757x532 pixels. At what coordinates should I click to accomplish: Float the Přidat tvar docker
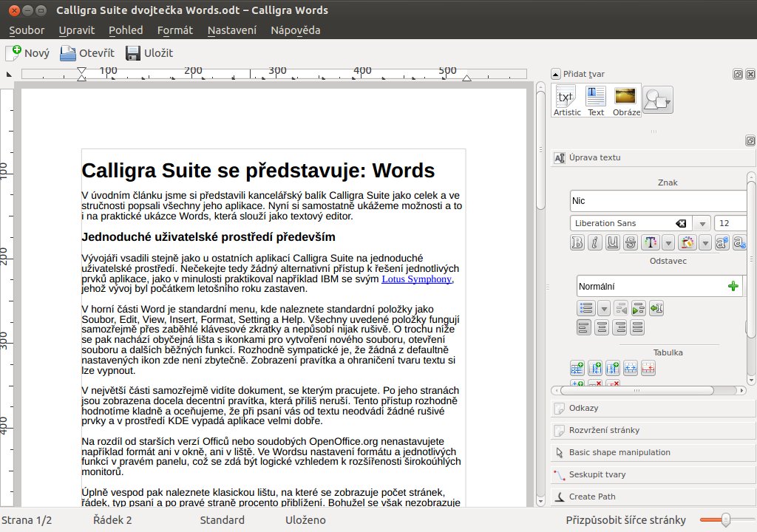(x=738, y=74)
